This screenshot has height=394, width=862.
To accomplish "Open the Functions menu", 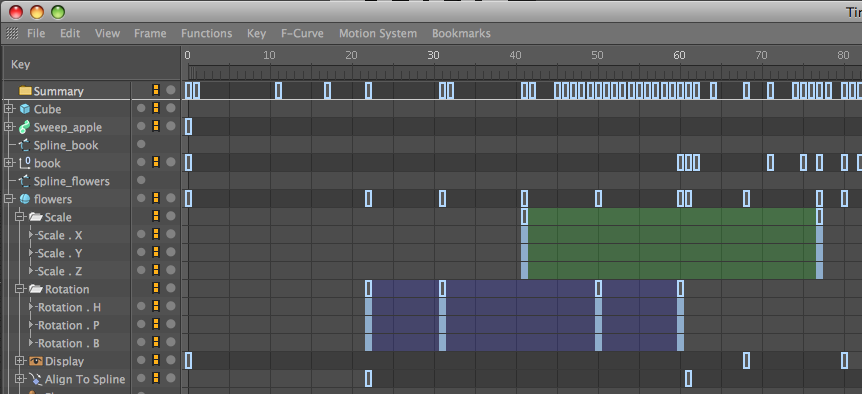I will 207,34.
